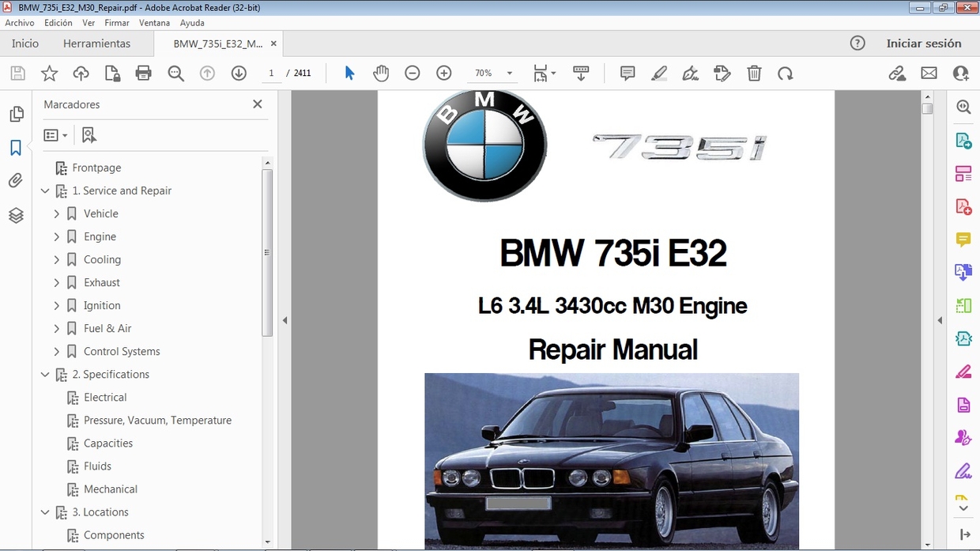Add a new bookmark in Marcadores

click(x=89, y=135)
